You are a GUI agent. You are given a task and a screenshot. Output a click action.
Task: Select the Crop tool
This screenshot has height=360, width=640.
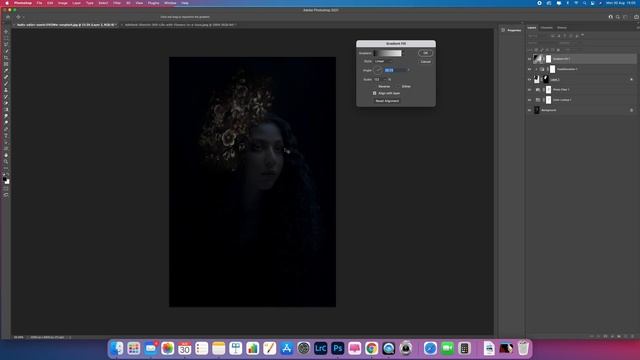pyautogui.click(x=6, y=58)
